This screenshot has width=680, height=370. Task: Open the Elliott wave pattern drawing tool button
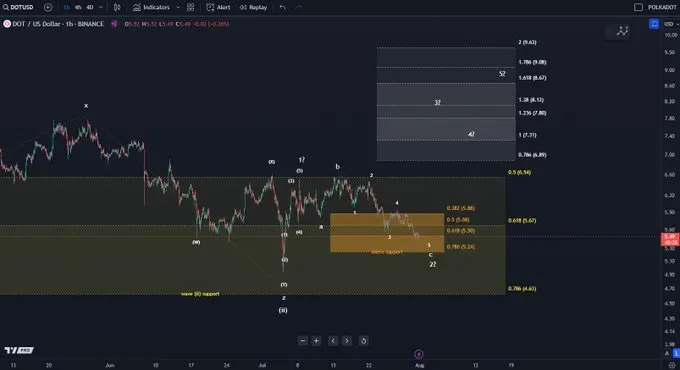[622, 31]
